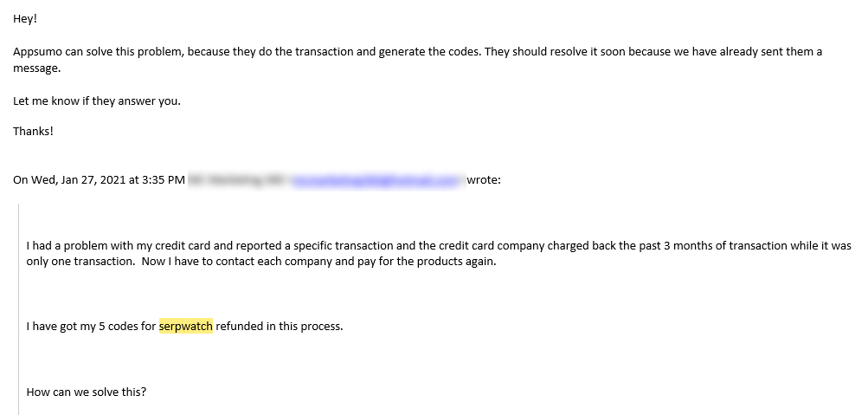Click the "On Wed, Jan 27, 2021 at 3:35 PM" timestamp

pos(100,180)
